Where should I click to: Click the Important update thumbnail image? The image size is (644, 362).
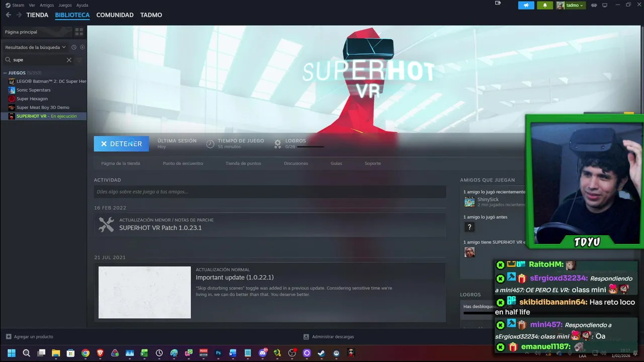[144, 292]
